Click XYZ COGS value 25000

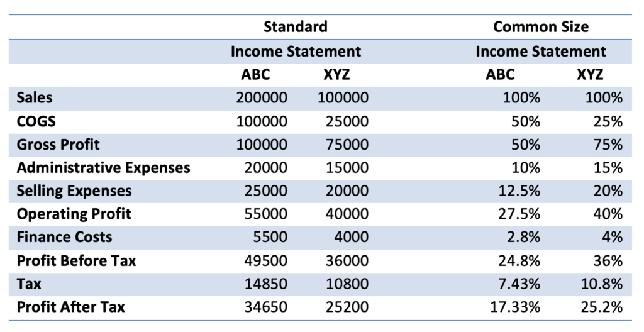click(x=347, y=121)
